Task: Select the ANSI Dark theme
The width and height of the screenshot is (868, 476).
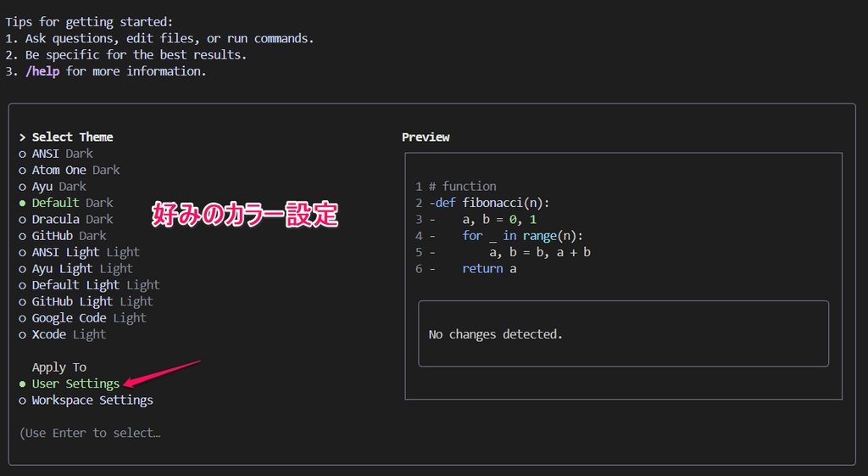Action: (56, 154)
